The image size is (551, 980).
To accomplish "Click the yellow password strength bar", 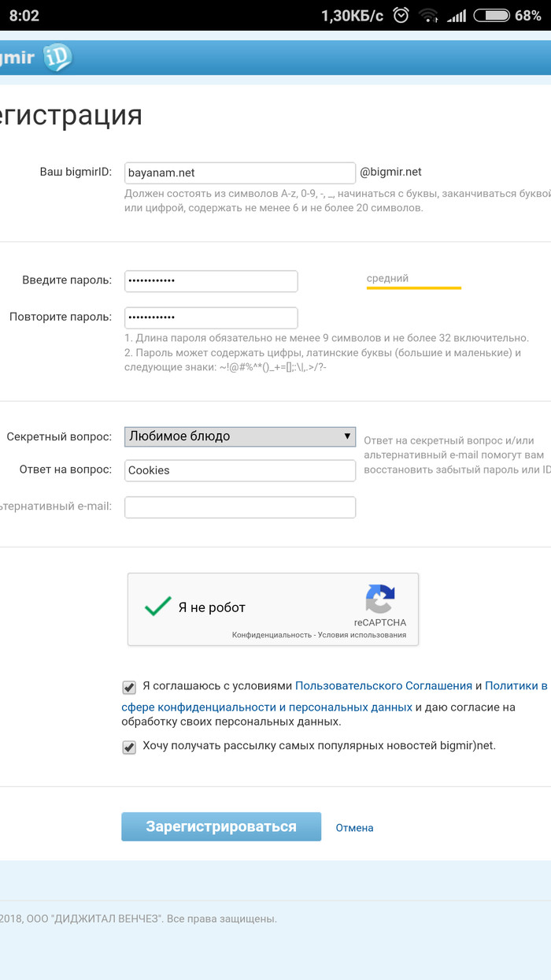I will [413, 288].
